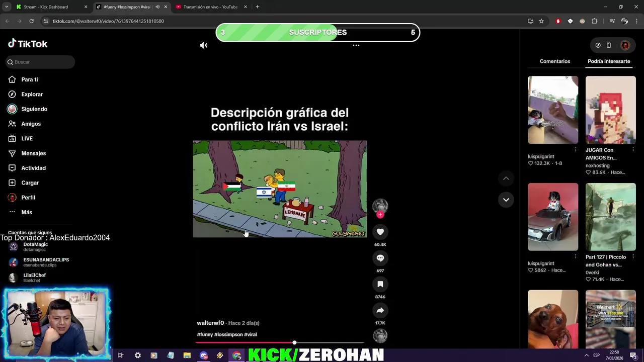Viewport: 644px width, 362px height.
Task: Open Part 127 Piccolo and Gohan thumbnail
Action: click(x=610, y=217)
